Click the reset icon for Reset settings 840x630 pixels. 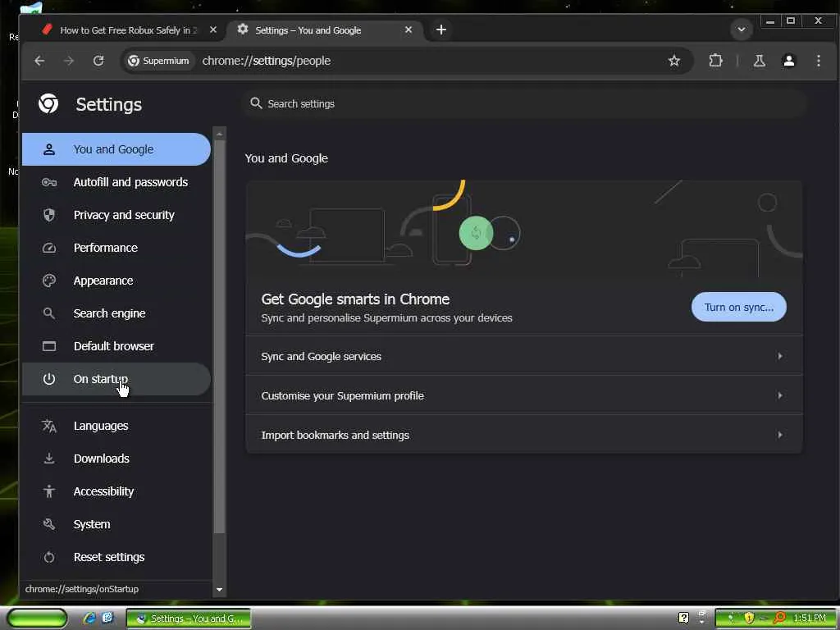click(x=48, y=557)
